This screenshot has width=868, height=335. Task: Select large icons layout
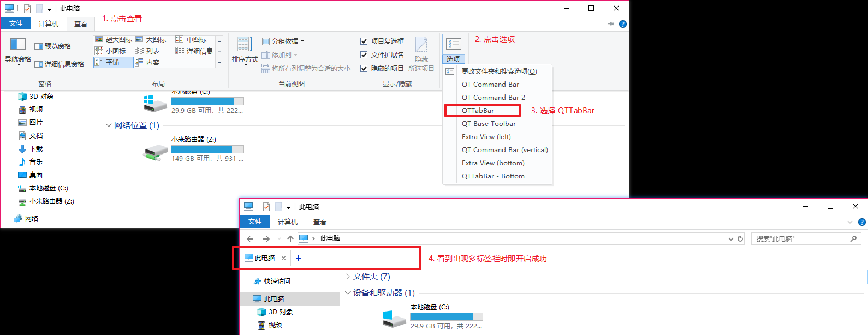pyautogui.click(x=151, y=40)
